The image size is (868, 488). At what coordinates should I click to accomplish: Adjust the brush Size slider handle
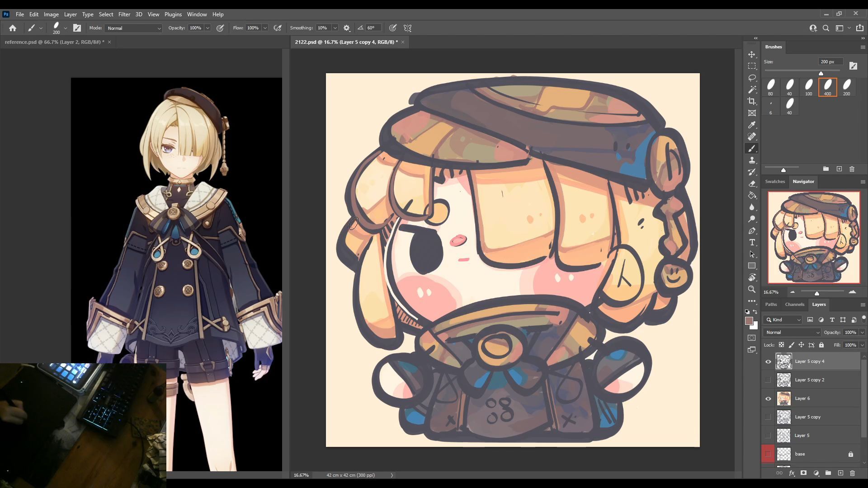point(821,73)
